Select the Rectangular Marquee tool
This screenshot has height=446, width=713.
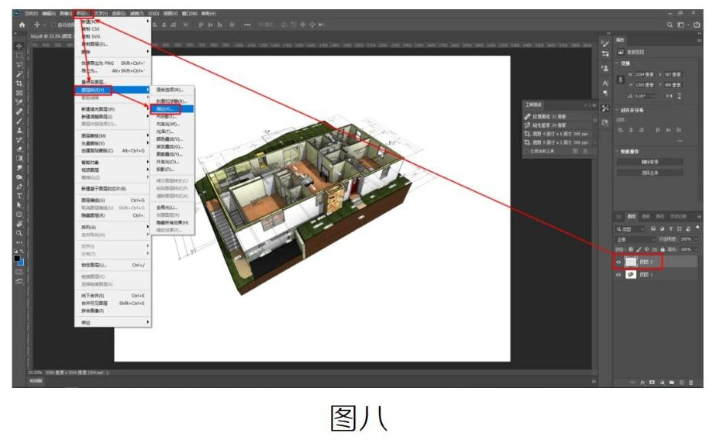pos(19,55)
